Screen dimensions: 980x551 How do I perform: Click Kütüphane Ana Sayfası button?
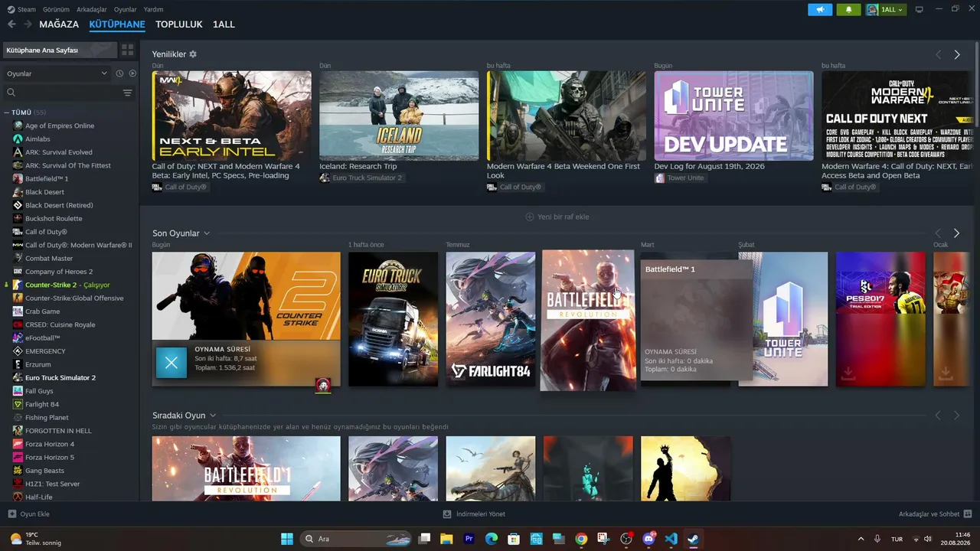[x=59, y=50]
